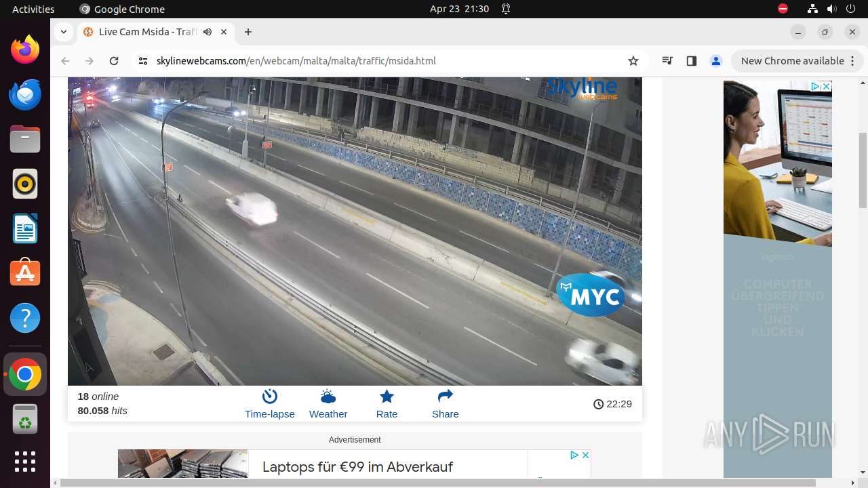Click the 22:29 local time indicator
The image size is (868, 488).
(612, 404)
